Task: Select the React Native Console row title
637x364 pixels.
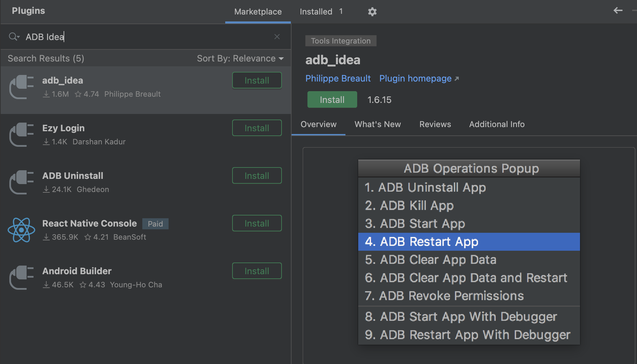Action: (x=89, y=223)
